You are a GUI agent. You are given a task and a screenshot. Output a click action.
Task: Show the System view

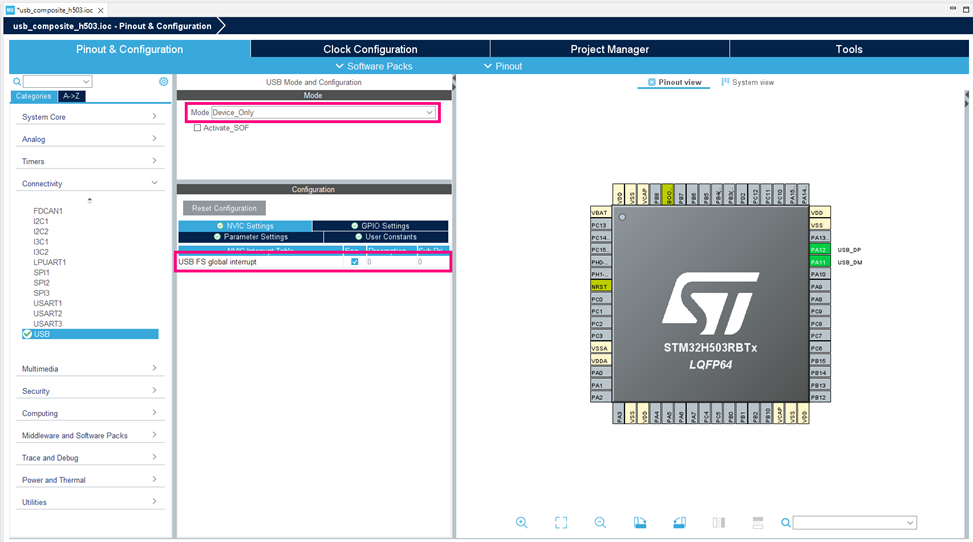tap(748, 82)
